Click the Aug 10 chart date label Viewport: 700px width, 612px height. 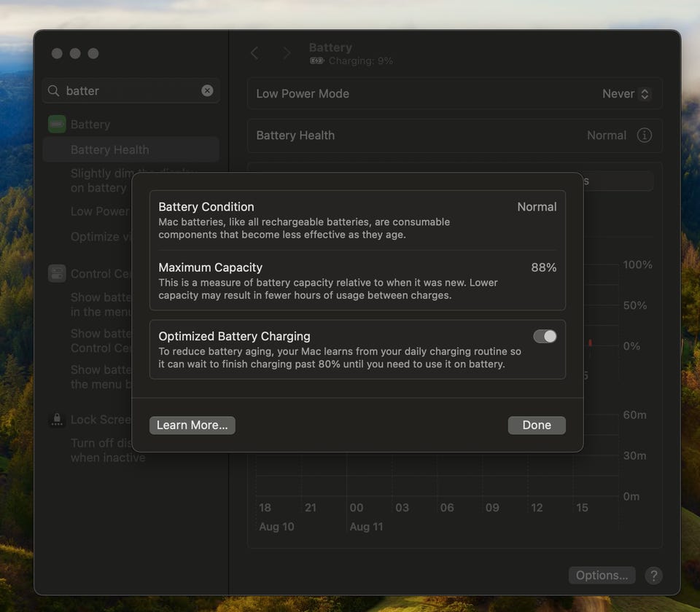[x=276, y=527]
